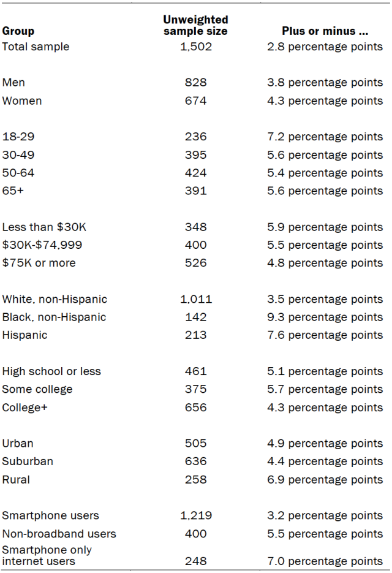Select the "18-29" age group label
The image size is (392, 573).
coord(19,137)
